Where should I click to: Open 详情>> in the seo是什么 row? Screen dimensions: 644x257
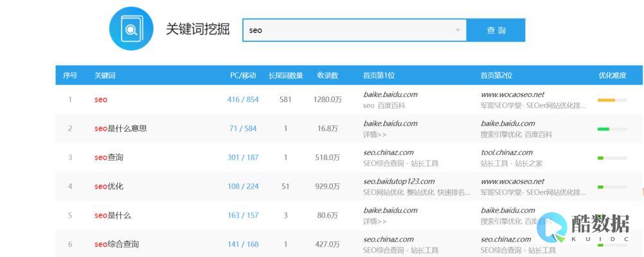click(x=375, y=222)
